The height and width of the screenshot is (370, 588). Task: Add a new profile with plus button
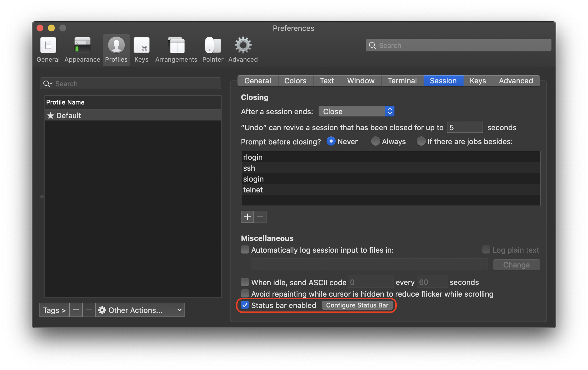76,310
